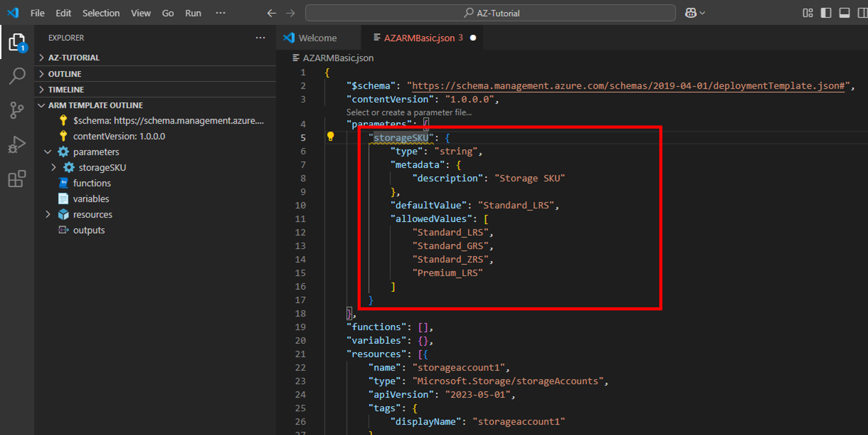Open the Source Control view
This screenshot has width=868, height=435.
[x=17, y=110]
